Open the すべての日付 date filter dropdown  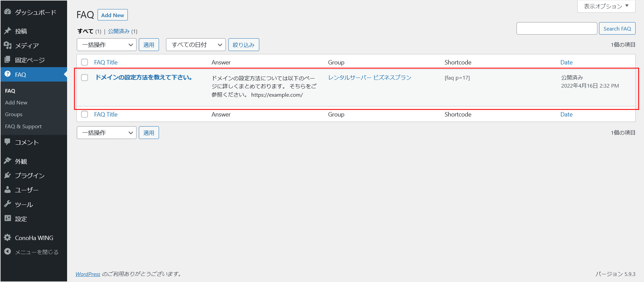[196, 45]
